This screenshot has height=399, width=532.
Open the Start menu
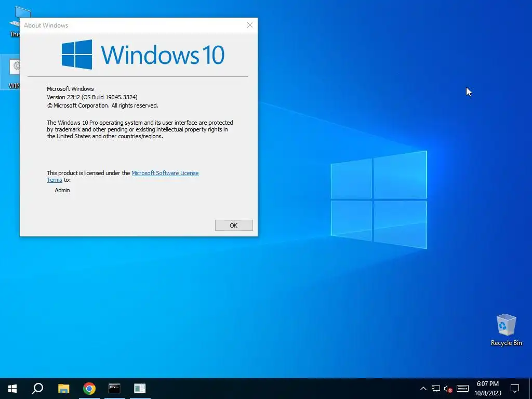[12, 389]
